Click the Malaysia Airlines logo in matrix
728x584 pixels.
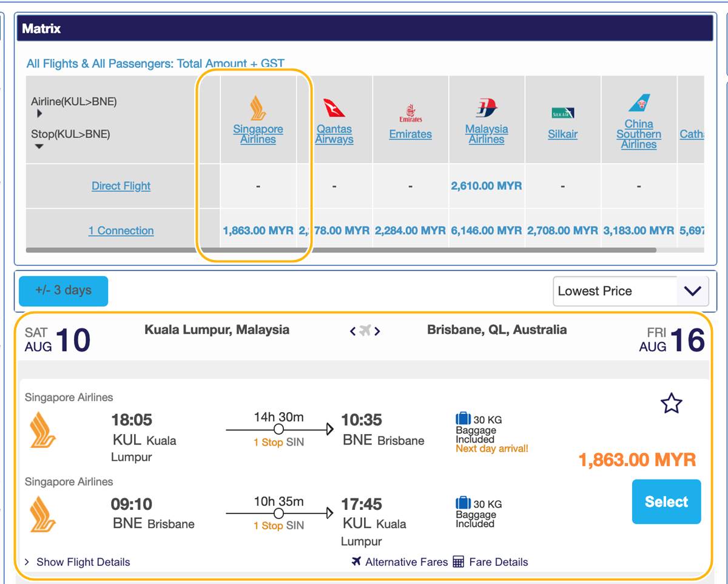pyautogui.click(x=487, y=107)
